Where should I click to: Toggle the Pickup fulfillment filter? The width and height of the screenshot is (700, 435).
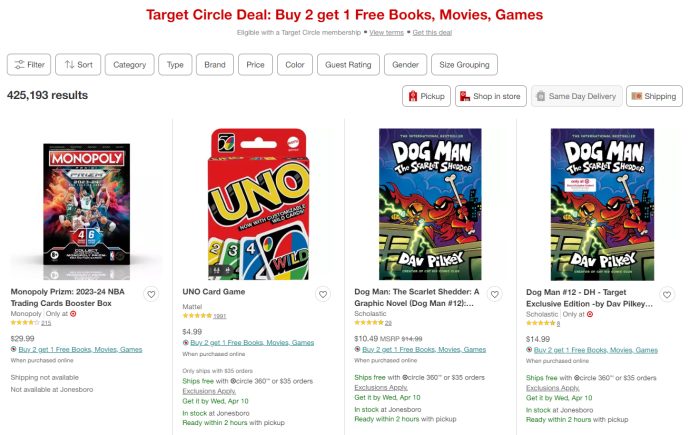426,96
